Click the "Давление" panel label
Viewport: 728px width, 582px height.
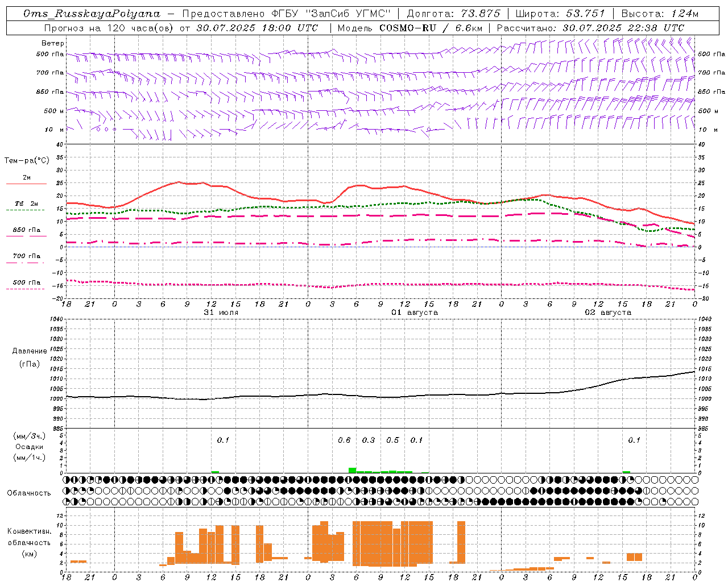(x=30, y=351)
